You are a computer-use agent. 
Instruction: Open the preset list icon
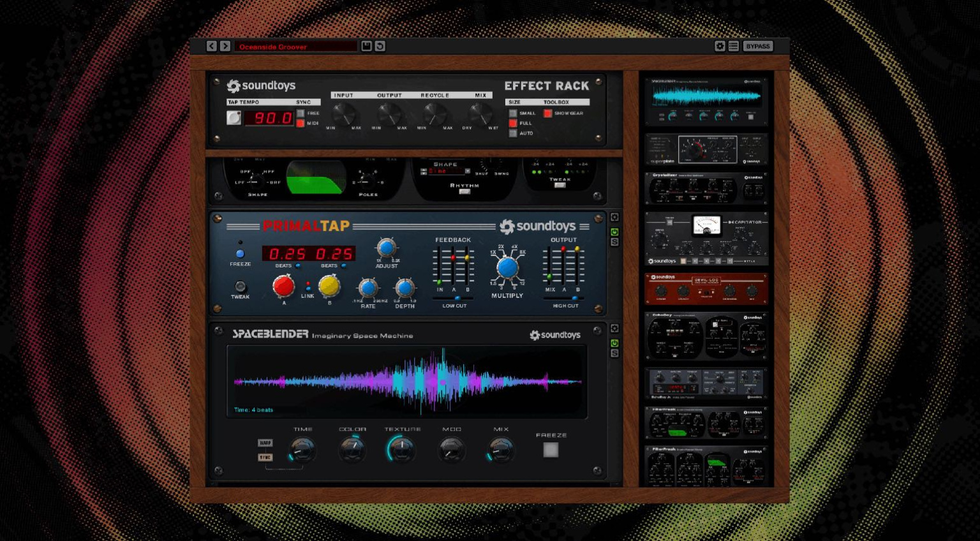734,46
